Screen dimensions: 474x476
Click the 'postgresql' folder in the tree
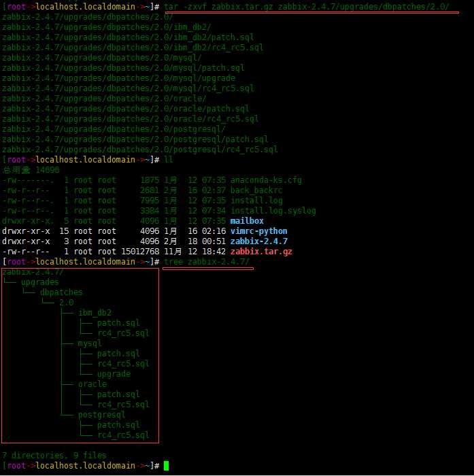(x=102, y=415)
